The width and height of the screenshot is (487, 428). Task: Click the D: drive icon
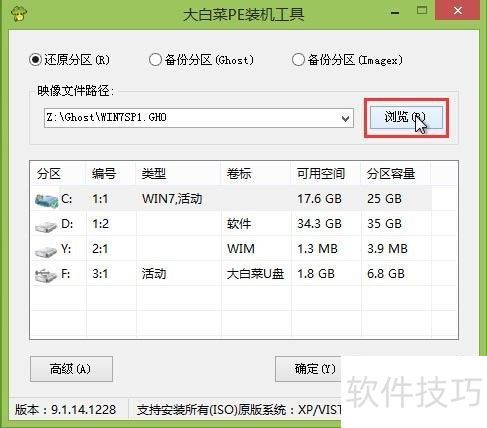click(x=46, y=226)
